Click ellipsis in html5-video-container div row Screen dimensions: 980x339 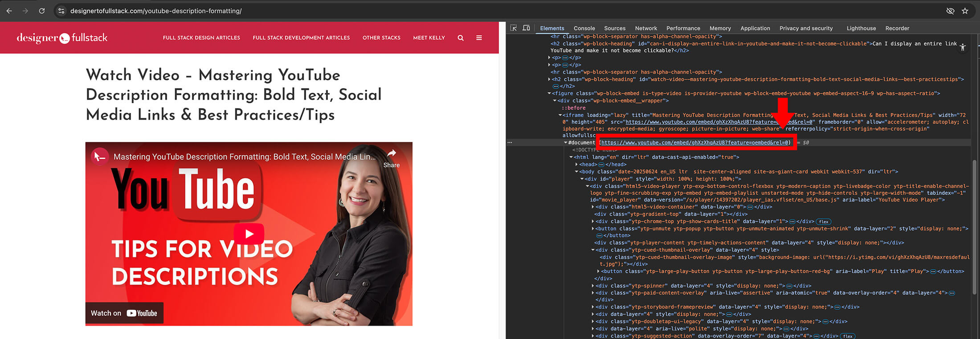(750, 207)
